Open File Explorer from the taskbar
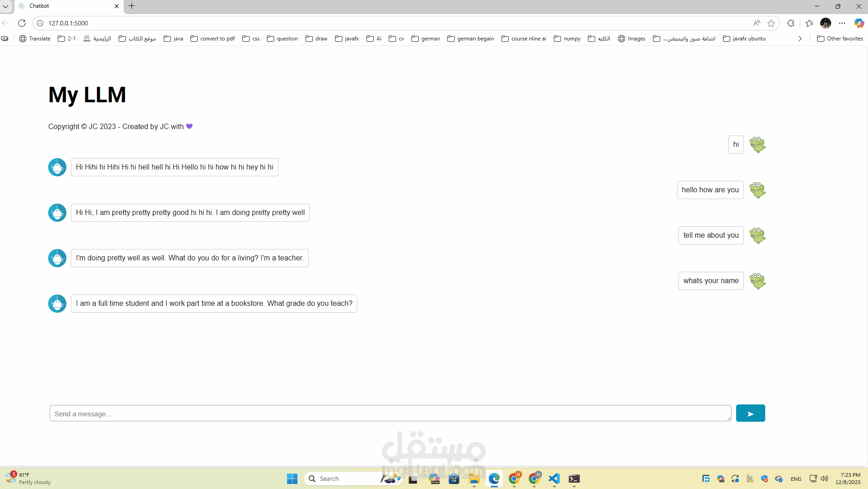This screenshot has height=489, width=868. coord(474,479)
